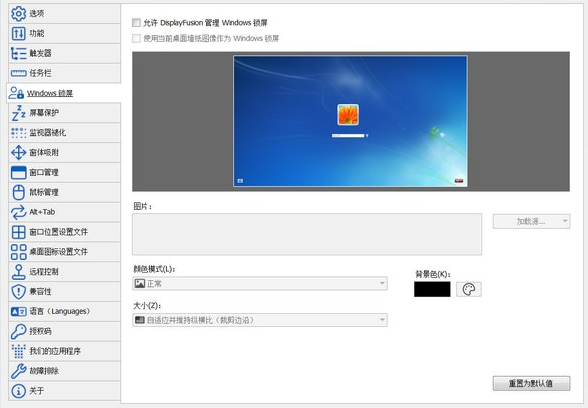This screenshot has width=588, height=408.
Task: Click the 重置为默认值 button
Action: pyautogui.click(x=531, y=383)
